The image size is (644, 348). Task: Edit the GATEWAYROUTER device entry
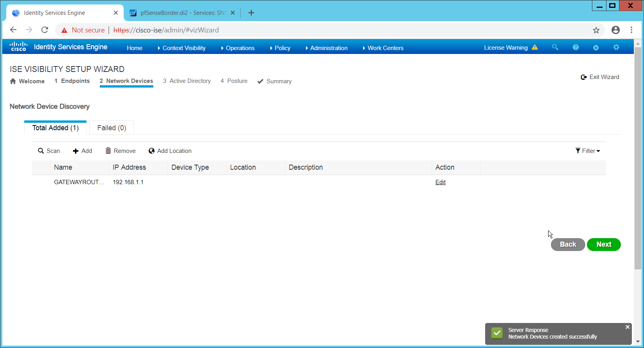point(441,182)
